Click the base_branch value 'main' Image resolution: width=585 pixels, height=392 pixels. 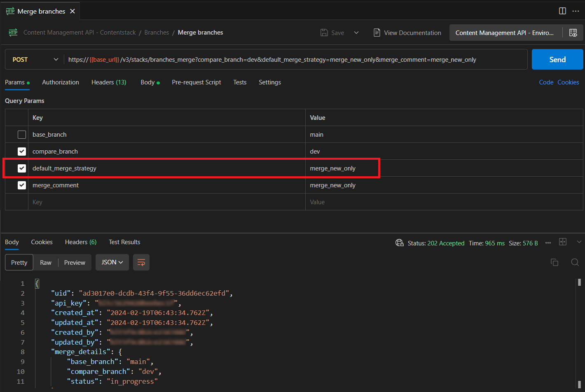click(x=316, y=135)
